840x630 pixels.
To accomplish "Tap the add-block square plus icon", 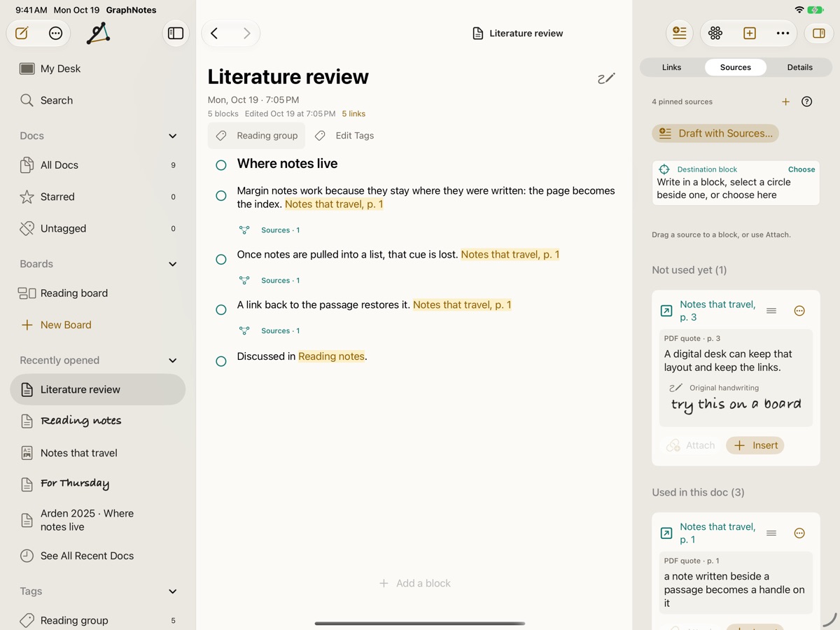I will [x=750, y=33].
